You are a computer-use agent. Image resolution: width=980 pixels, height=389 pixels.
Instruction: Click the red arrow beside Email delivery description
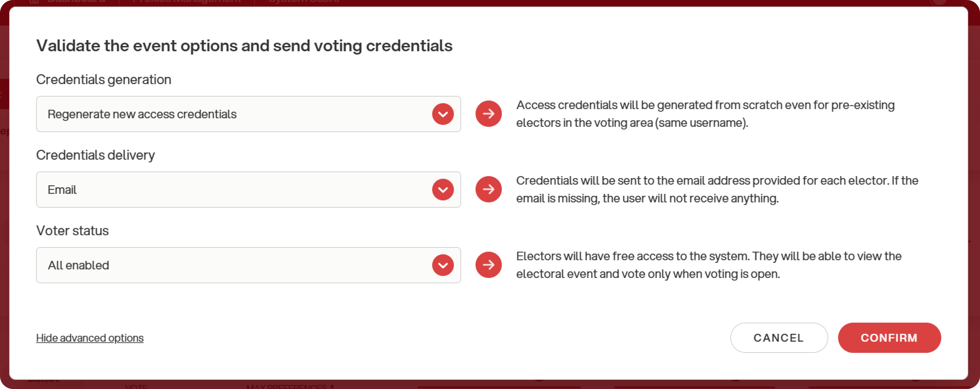(488, 189)
